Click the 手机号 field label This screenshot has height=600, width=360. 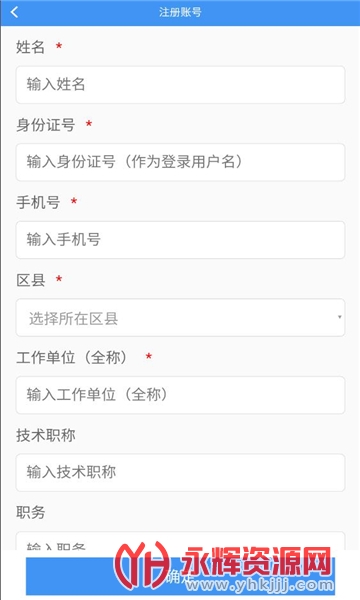click(x=38, y=202)
